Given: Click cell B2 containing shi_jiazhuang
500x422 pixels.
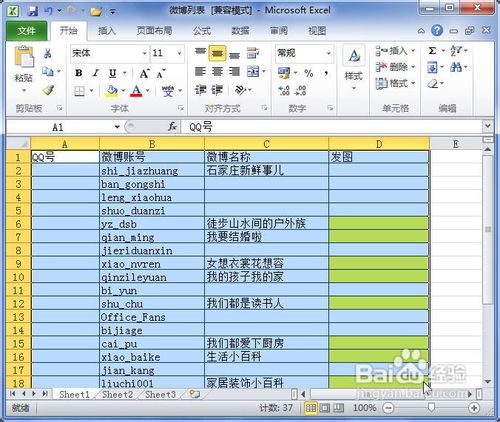Looking at the screenshot, I should pos(152,171).
